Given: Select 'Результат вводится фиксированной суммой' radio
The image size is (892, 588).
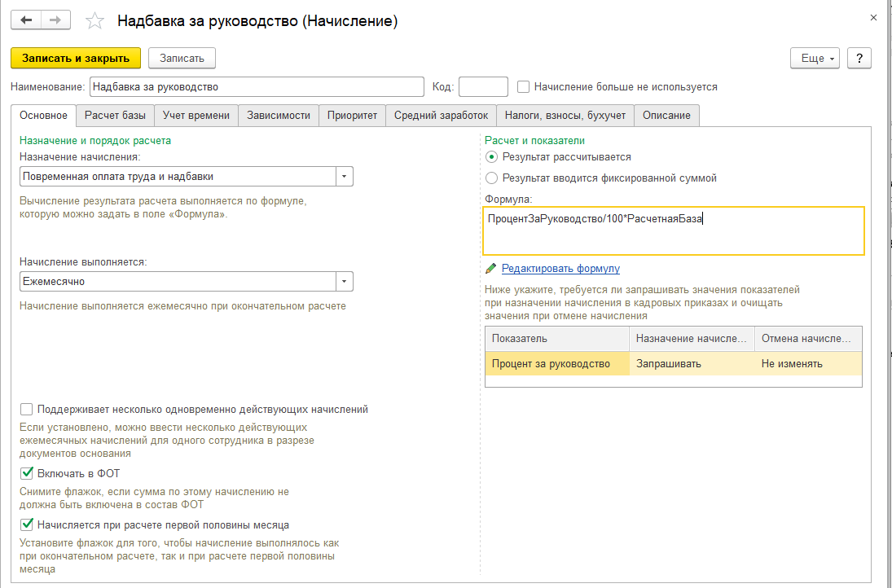Looking at the screenshot, I should [491, 178].
